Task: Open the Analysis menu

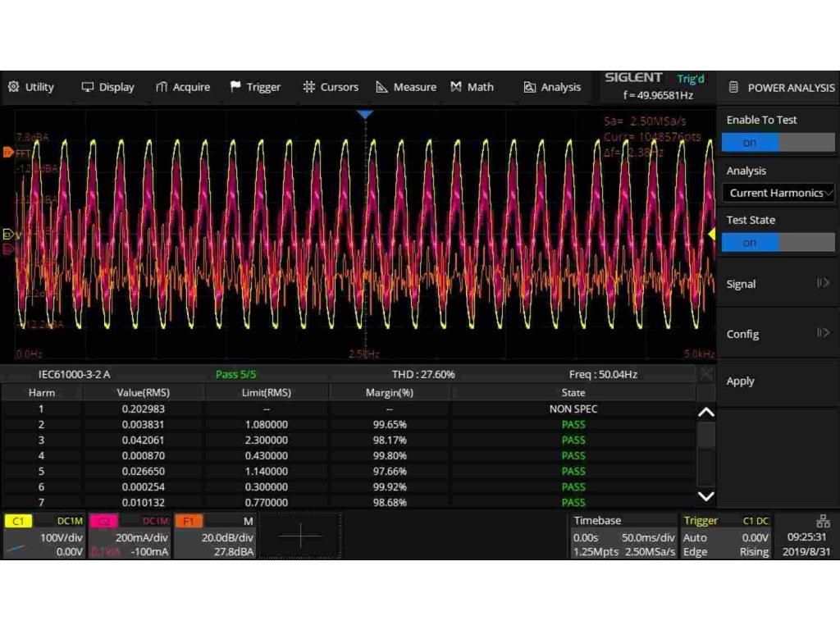Action: [552, 87]
